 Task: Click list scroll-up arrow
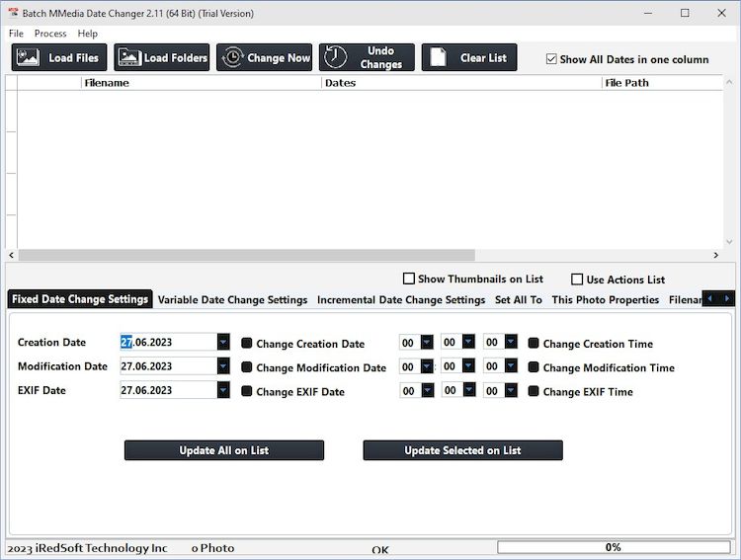(x=729, y=82)
